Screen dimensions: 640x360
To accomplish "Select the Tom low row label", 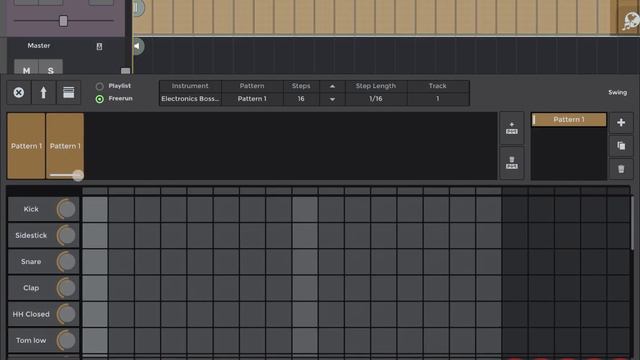I will click(x=31, y=340).
